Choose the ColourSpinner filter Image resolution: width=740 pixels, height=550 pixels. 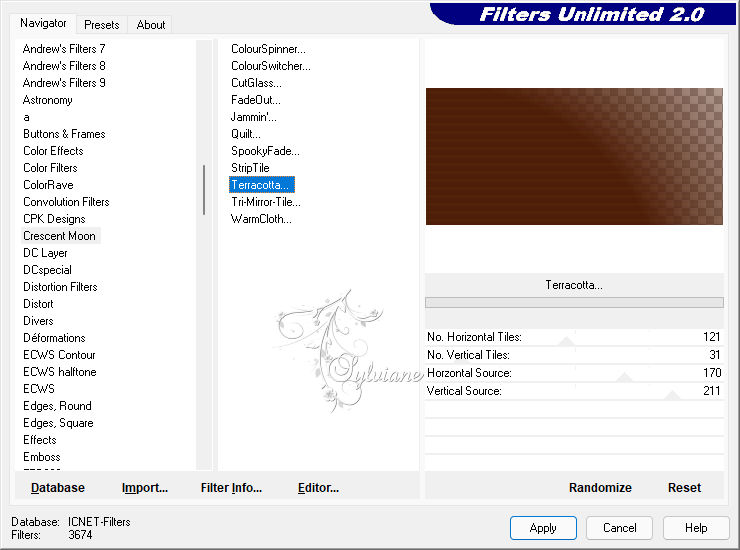point(268,49)
